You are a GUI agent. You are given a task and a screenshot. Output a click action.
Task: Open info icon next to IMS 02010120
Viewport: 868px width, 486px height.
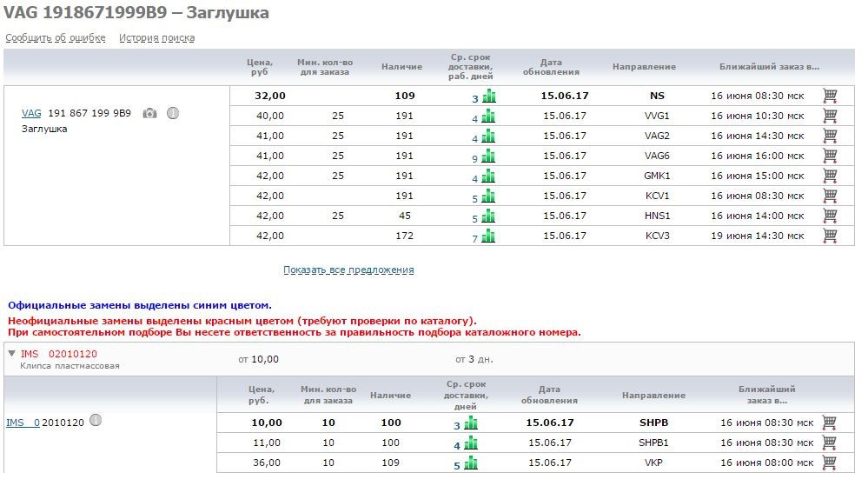[x=96, y=420]
